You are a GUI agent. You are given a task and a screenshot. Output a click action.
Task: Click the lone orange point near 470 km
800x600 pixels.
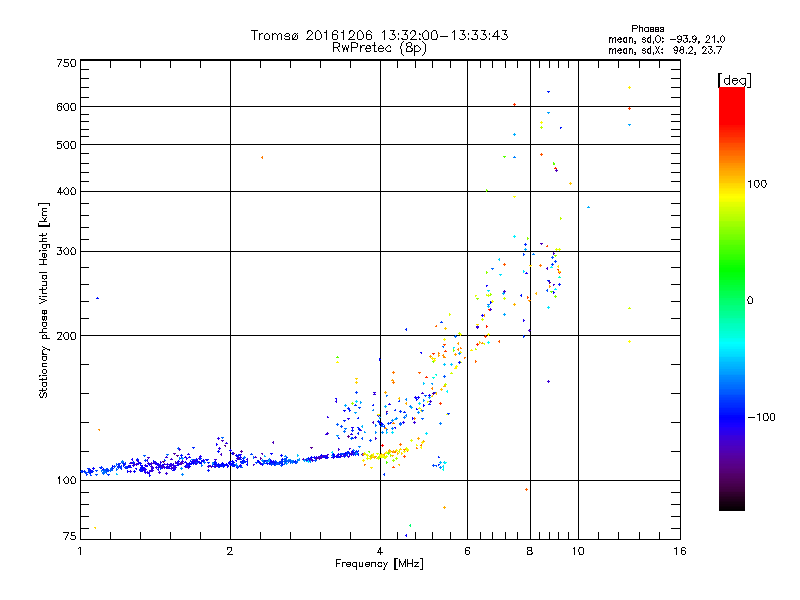click(x=262, y=158)
